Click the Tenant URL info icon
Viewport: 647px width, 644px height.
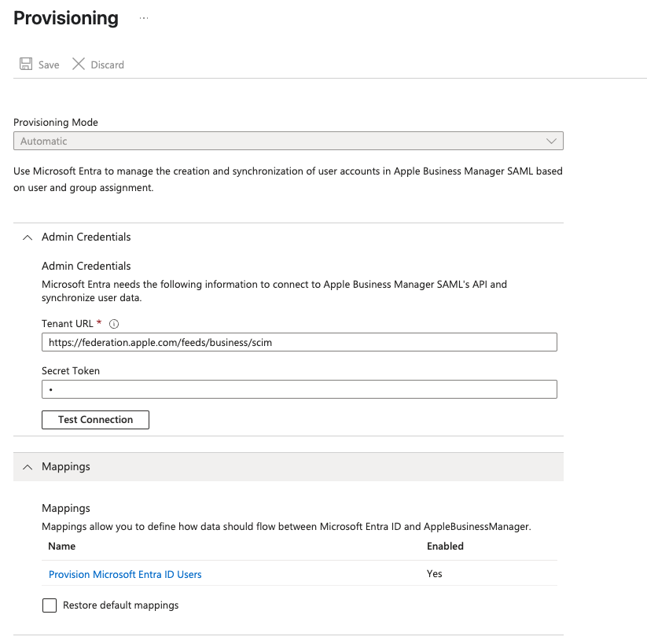coord(114,324)
